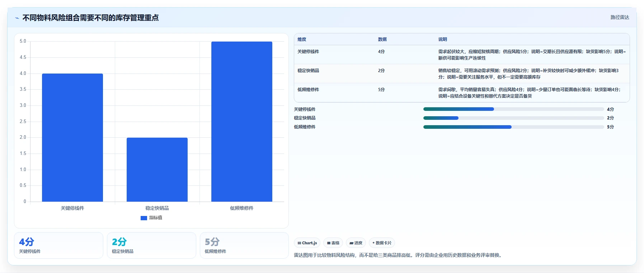Click the 低频维修件 x-axis label under the chart
The width and height of the screenshot is (644, 273).
point(242,208)
